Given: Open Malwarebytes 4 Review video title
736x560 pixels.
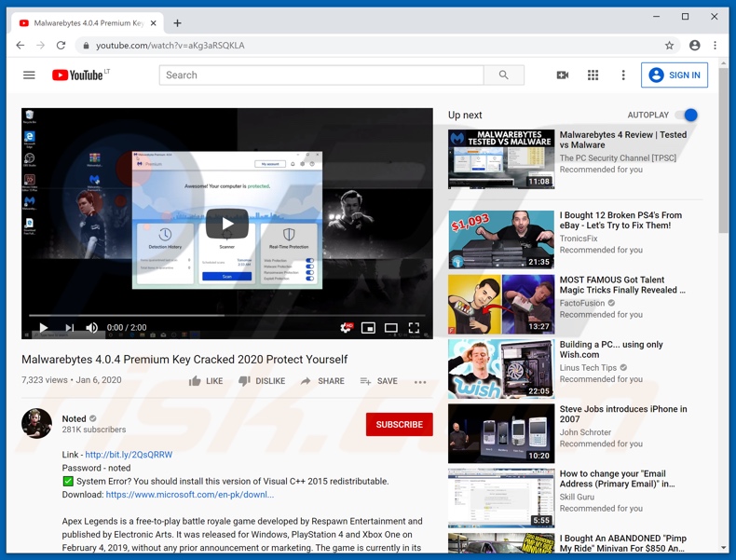Looking at the screenshot, I should pos(623,140).
